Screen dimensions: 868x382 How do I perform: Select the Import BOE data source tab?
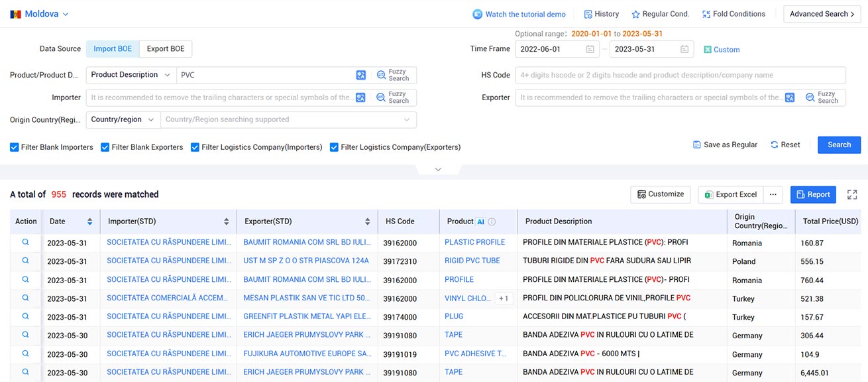(113, 48)
